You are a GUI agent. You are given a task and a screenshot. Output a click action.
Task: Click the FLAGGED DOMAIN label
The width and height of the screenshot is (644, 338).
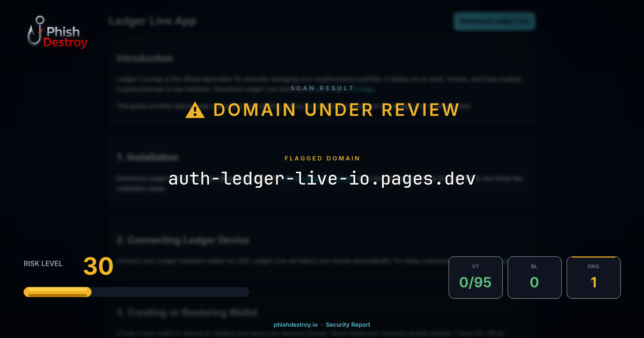point(322,158)
